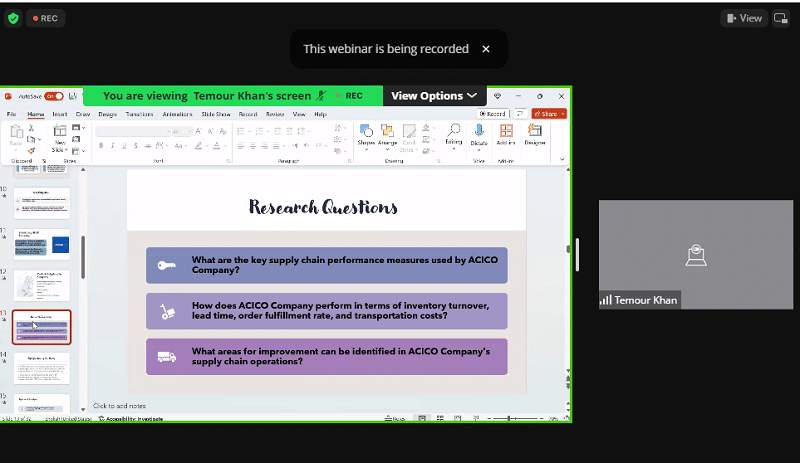Click the numbered list icon
Viewport: 800px width, 463px height.
(260, 131)
